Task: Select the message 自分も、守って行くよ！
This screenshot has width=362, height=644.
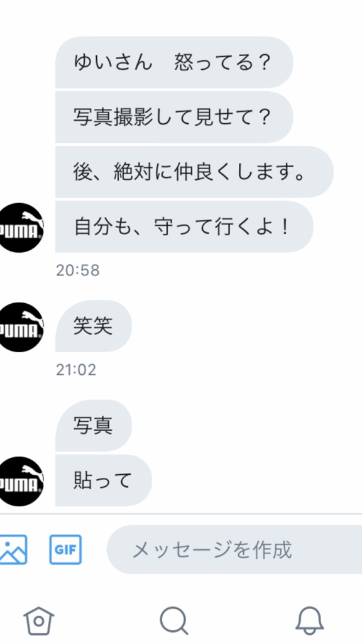Action: pos(184,226)
